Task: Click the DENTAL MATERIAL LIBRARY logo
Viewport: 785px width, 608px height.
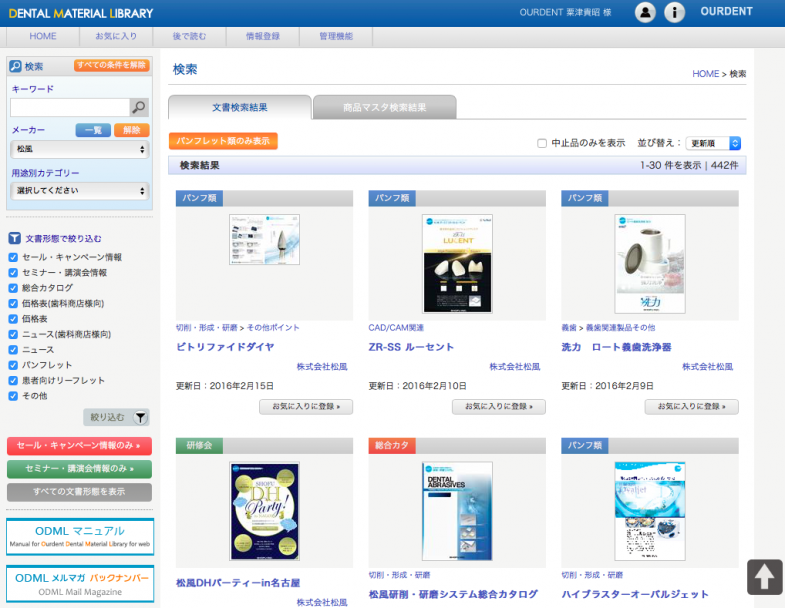Action: point(81,14)
